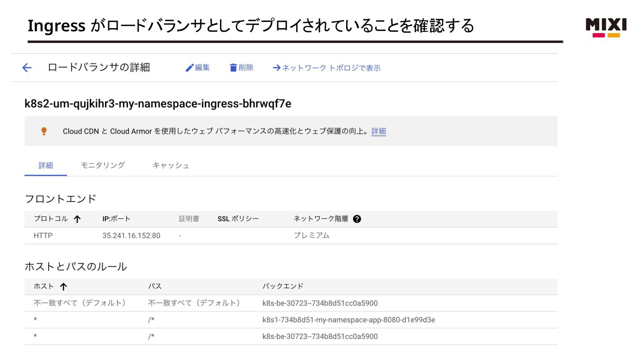Click the load balancer name k8s2-um-qujkihr3 heading

click(158, 104)
